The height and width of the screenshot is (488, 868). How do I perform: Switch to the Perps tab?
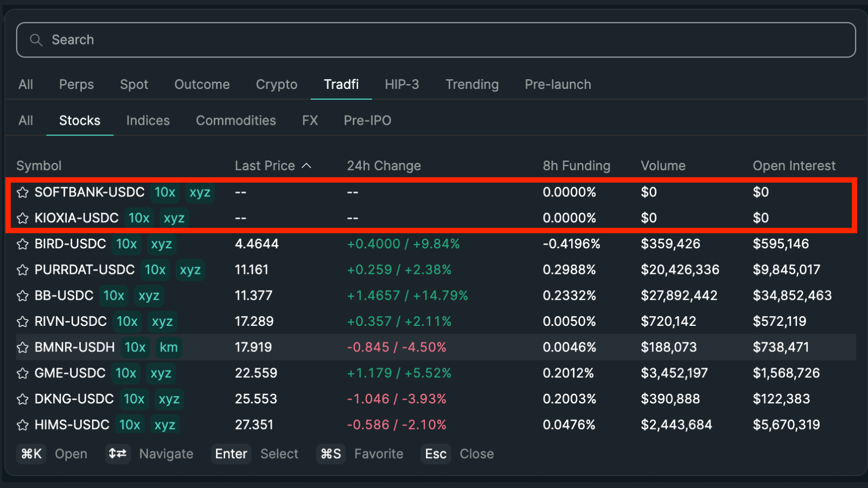pos(76,85)
